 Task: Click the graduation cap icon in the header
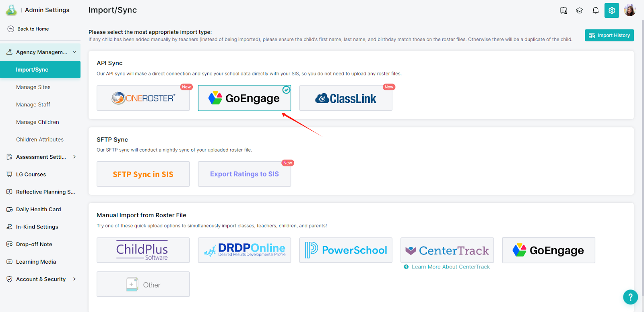pos(580,10)
